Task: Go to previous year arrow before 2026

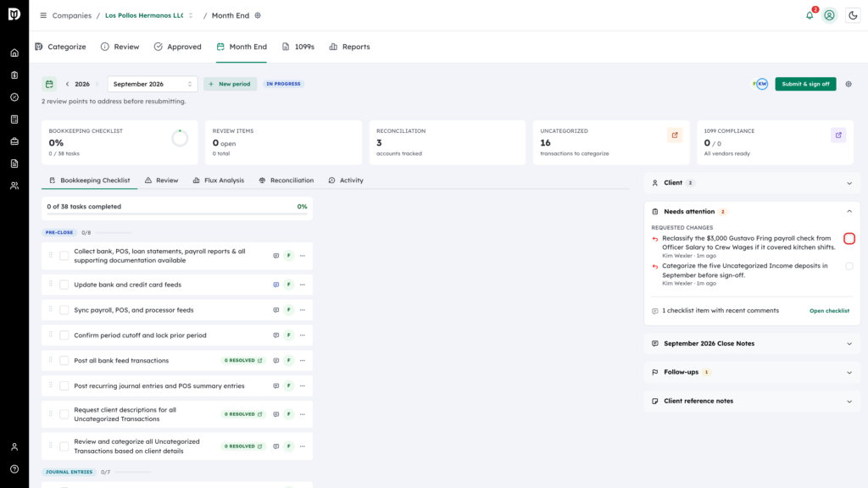Action: [68, 84]
